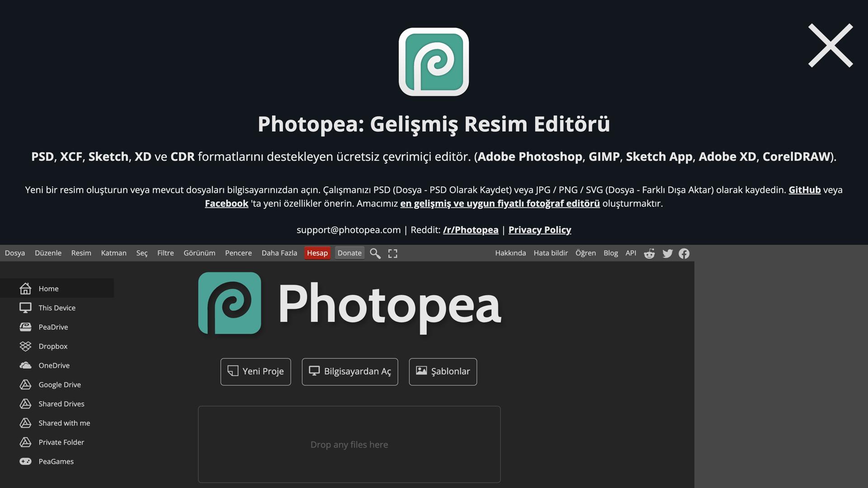This screenshot has height=488, width=868.
Task: Select PeaDrive in the sidebar
Action: 53,327
